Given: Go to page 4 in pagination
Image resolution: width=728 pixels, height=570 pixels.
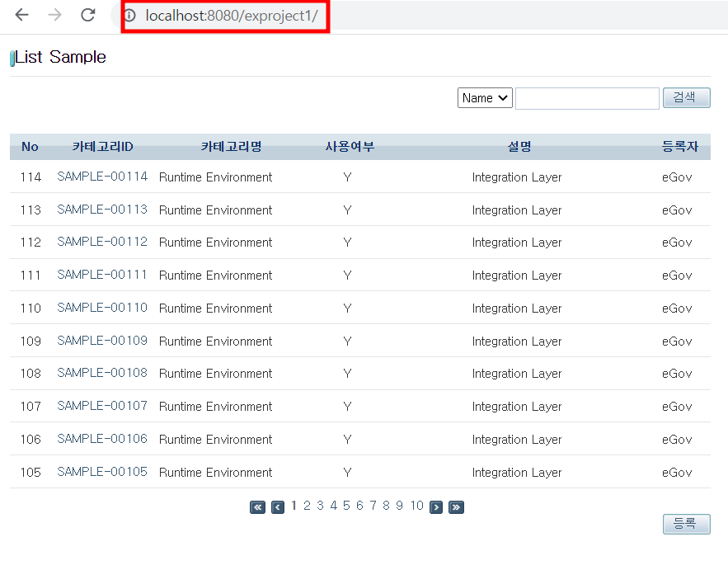Looking at the screenshot, I should click(x=333, y=506).
